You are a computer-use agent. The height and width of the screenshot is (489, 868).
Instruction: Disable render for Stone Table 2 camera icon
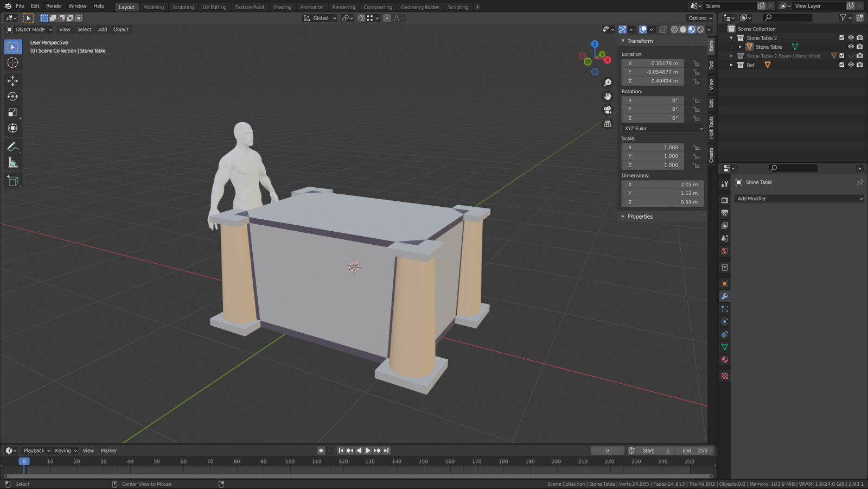point(860,38)
